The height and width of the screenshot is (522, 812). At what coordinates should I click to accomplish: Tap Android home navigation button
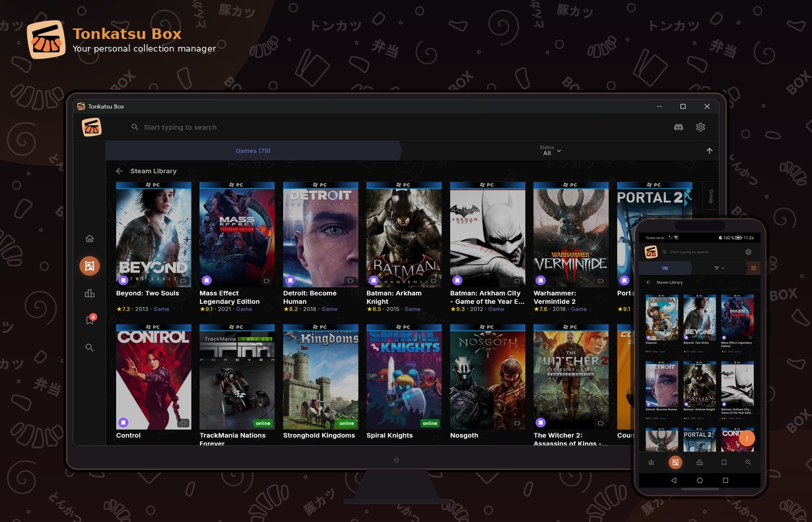(699, 480)
